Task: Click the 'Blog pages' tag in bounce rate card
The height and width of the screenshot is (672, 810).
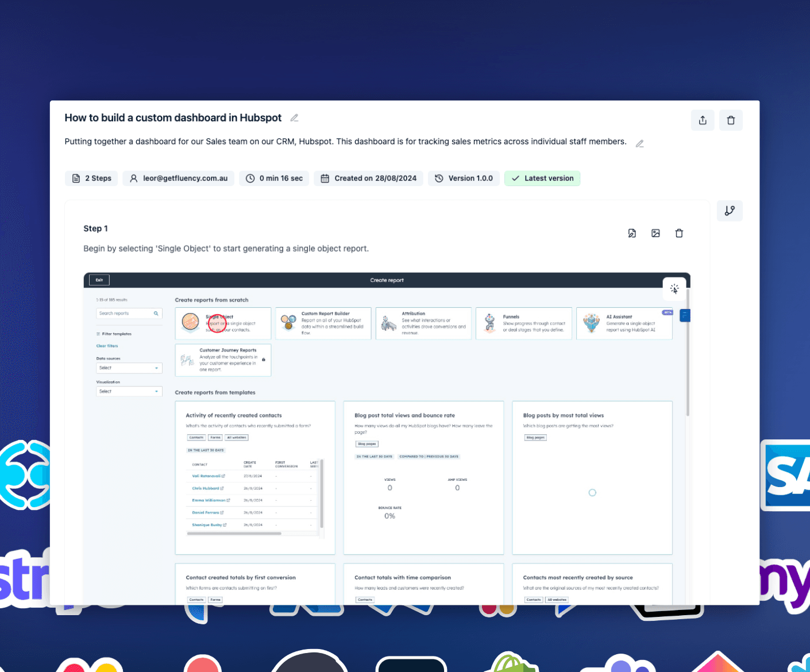Action: (367, 444)
